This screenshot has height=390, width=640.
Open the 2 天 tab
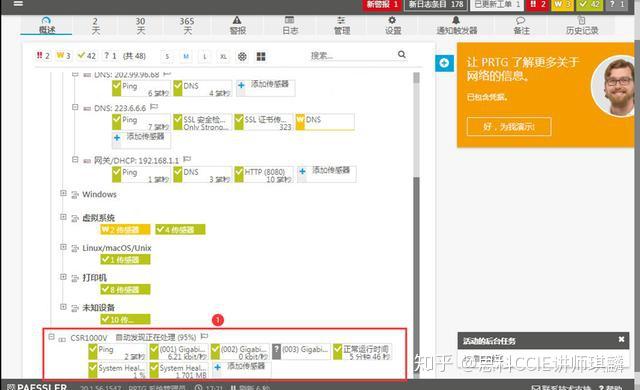(x=95, y=26)
